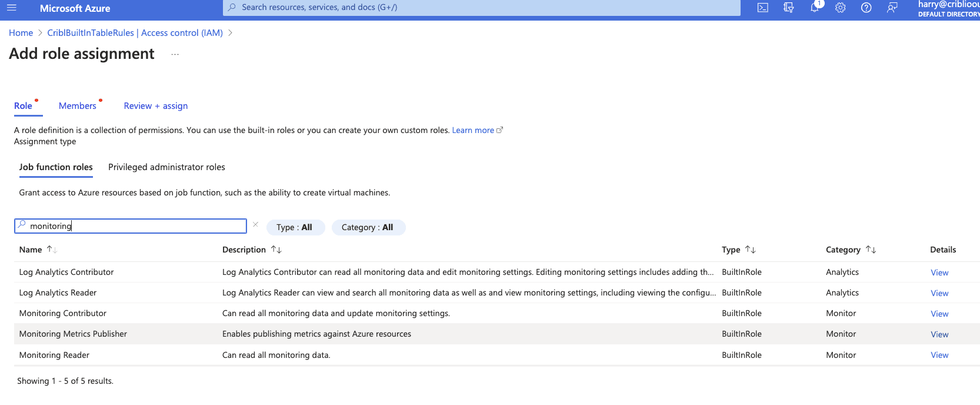Go to the Review + assign tab

click(155, 106)
